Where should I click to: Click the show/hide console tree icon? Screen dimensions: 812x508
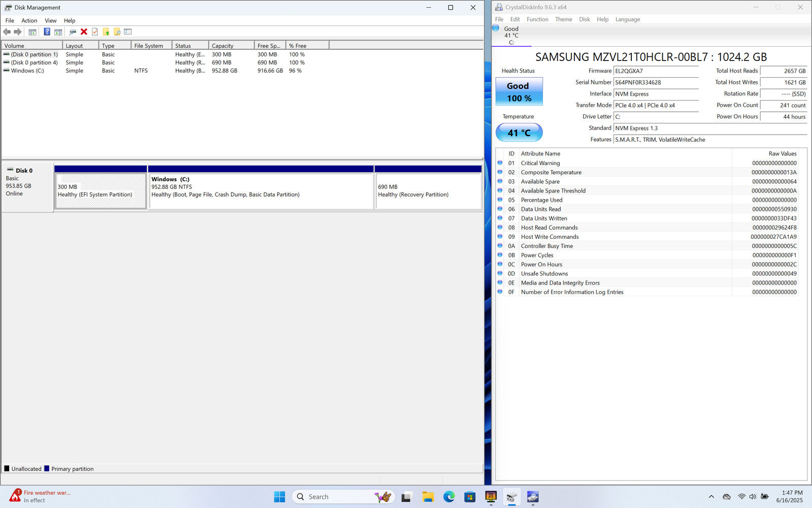[32, 32]
